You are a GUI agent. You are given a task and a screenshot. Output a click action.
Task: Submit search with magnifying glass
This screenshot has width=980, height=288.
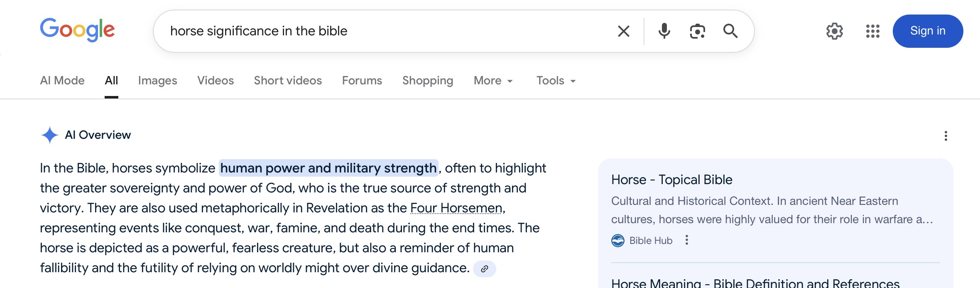(x=730, y=31)
